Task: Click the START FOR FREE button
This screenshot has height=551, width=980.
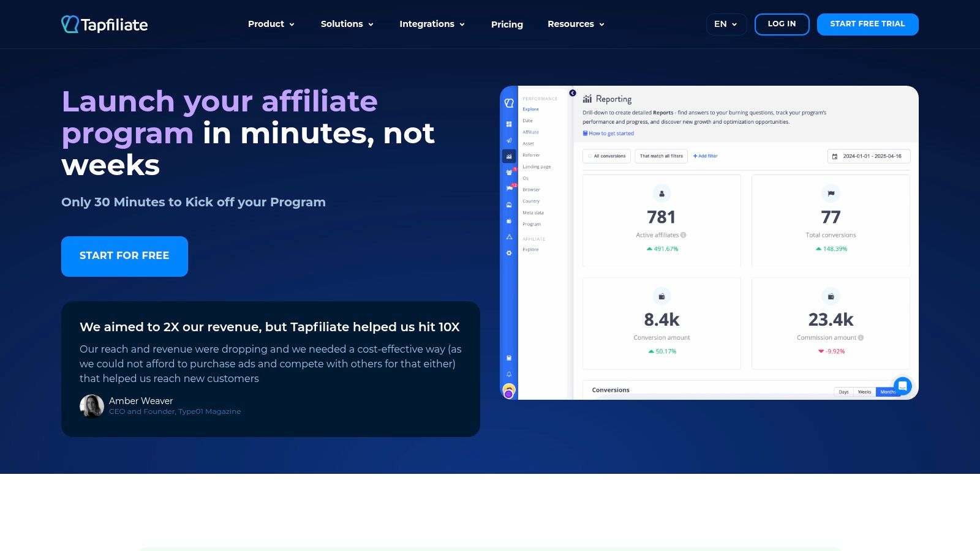Action: (124, 257)
